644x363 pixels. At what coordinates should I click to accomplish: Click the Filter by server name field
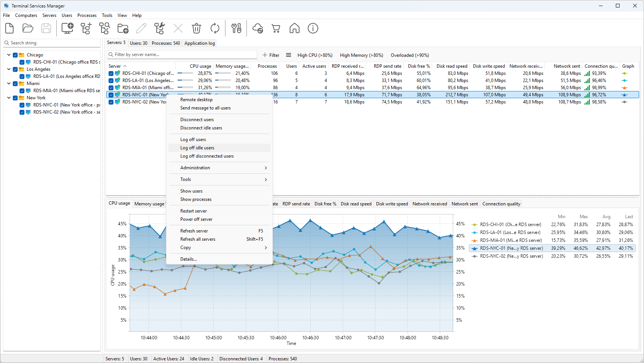[182, 55]
